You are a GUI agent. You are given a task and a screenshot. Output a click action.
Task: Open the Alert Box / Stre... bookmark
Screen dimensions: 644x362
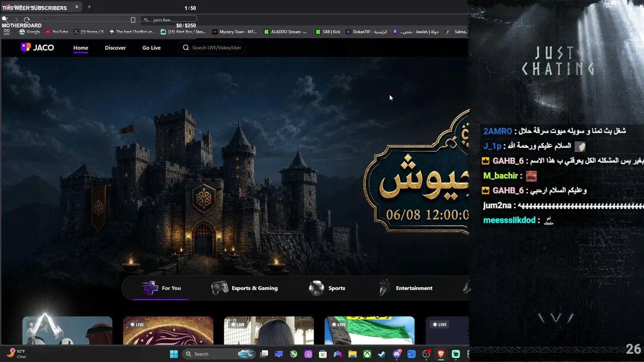[183, 32]
